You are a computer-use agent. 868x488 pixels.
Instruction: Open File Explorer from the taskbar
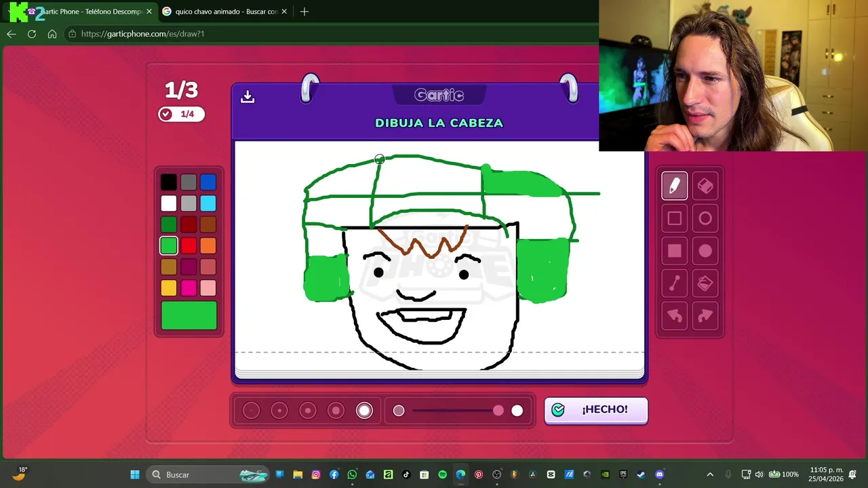pos(298,474)
